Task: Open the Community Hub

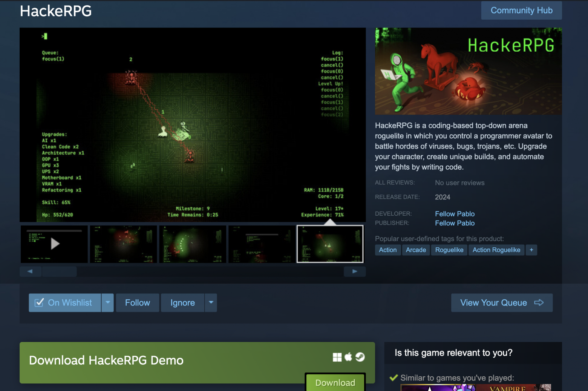Action: pos(521,11)
